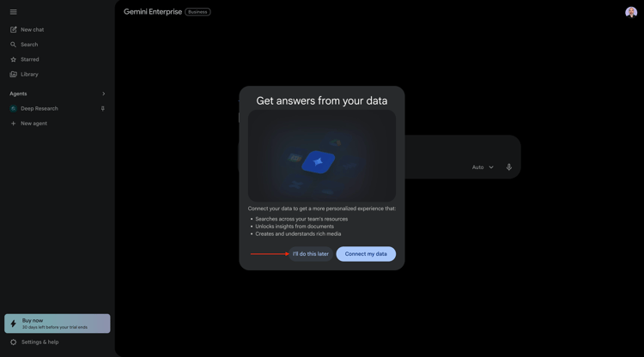Unpin the Deep Research agent
The image size is (644, 357).
click(103, 109)
